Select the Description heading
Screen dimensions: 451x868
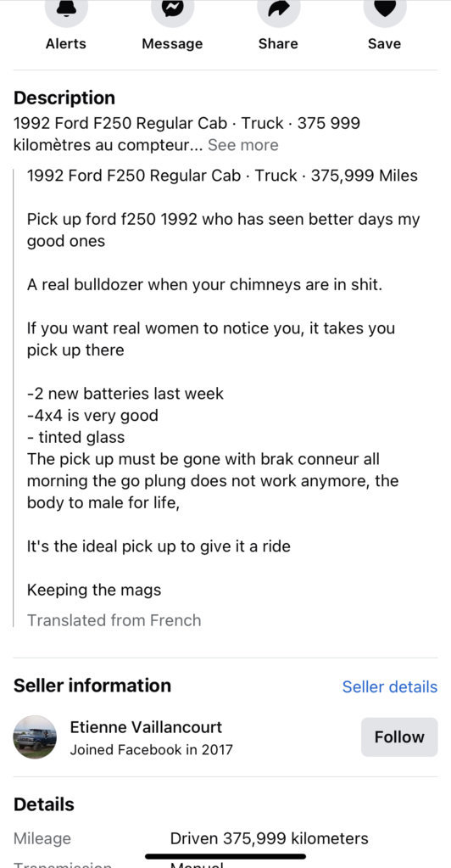pos(64,98)
